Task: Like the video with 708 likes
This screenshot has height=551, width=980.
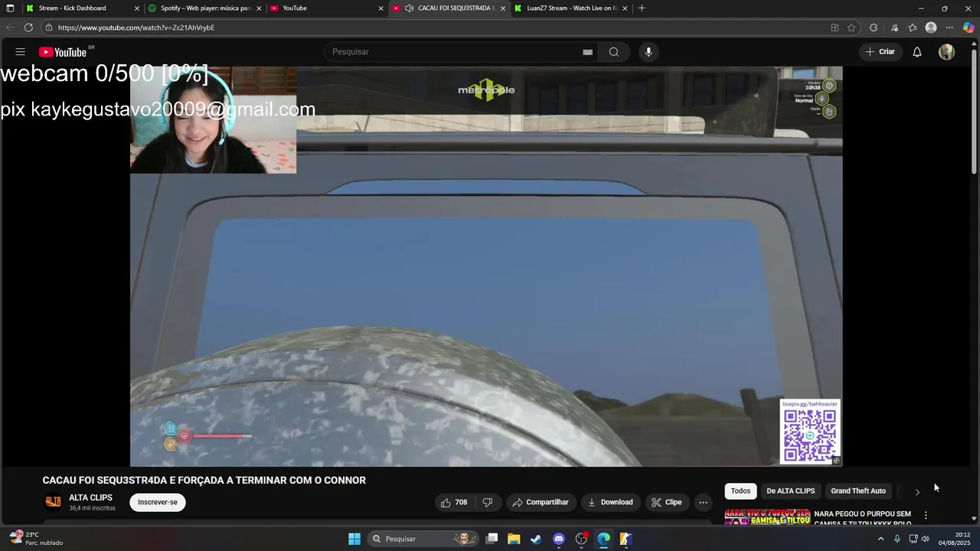Action: coord(454,502)
